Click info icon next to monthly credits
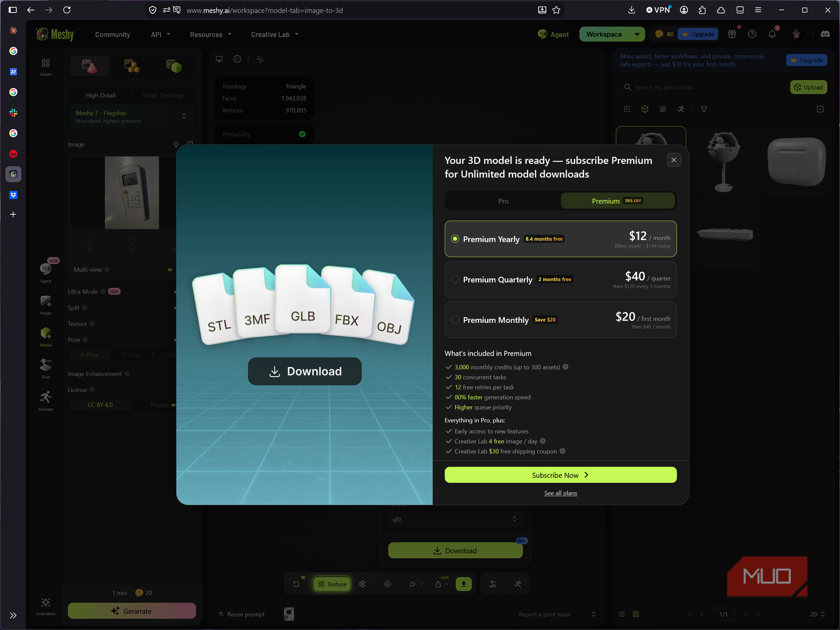Image resolution: width=840 pixels, height=630 pixels. click(566, 367)
